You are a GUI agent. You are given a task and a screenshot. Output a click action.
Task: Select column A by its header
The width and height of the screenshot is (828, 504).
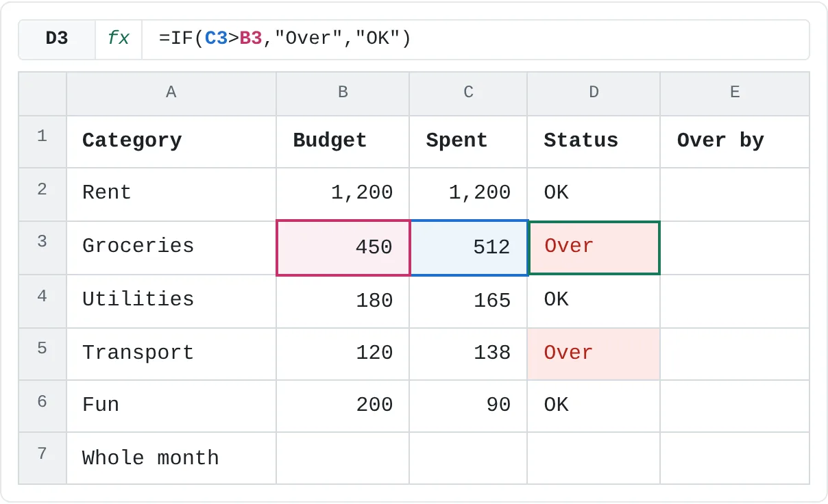171,93
